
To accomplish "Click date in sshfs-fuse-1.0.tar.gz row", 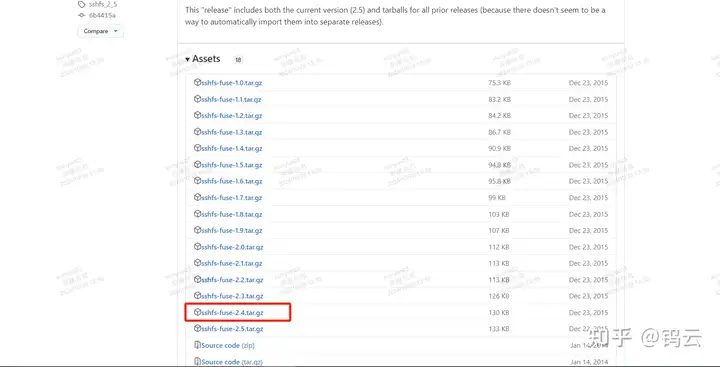I will (588, 83).
